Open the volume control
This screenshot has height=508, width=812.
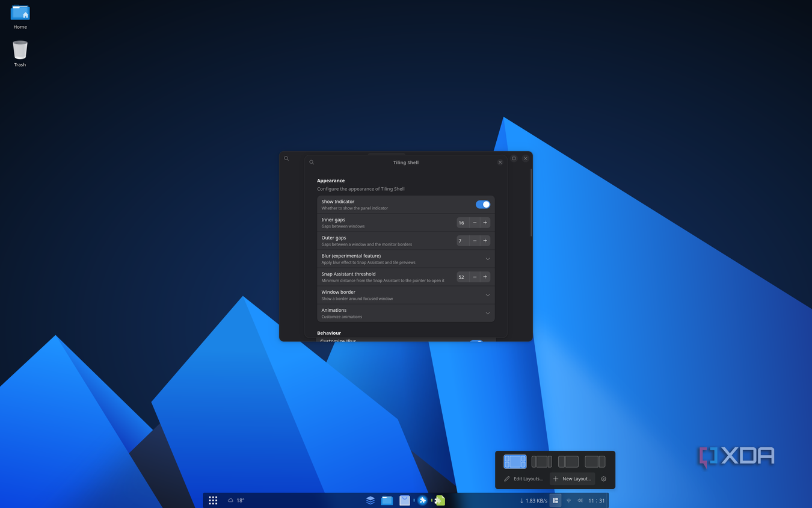coord(580,501)
